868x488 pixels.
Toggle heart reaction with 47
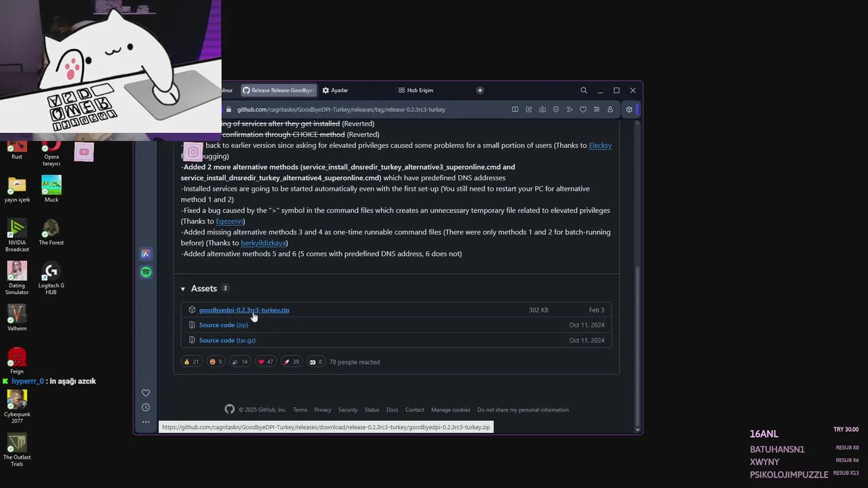(265, 362)
